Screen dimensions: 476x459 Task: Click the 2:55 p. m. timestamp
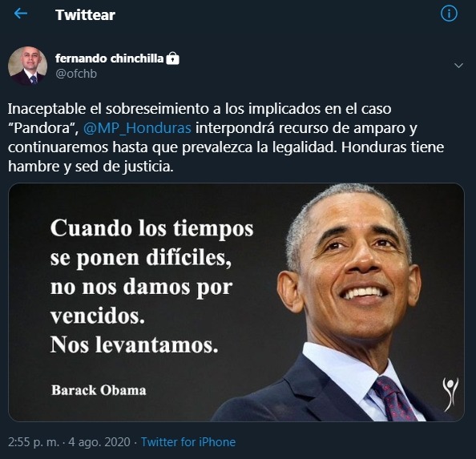point(34,442)
